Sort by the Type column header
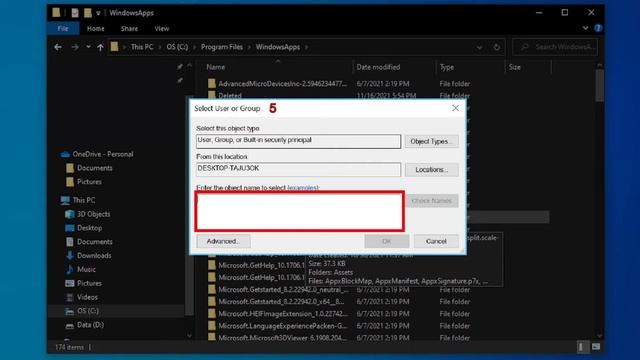Screen dimensions: 640x360 coord(447,67)
